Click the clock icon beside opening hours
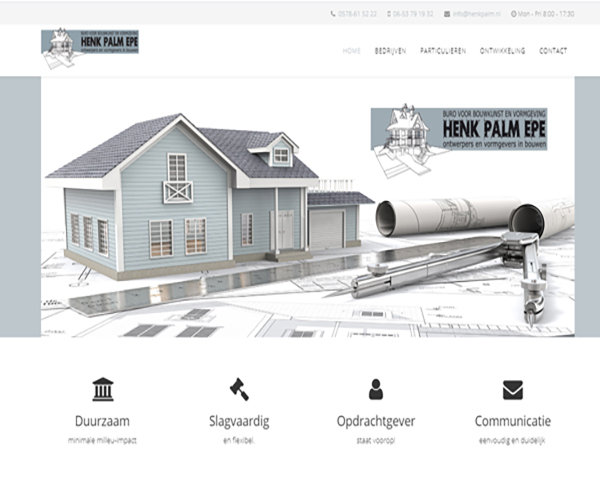This screenshot has width=600, height=492. tap(514, 14)
